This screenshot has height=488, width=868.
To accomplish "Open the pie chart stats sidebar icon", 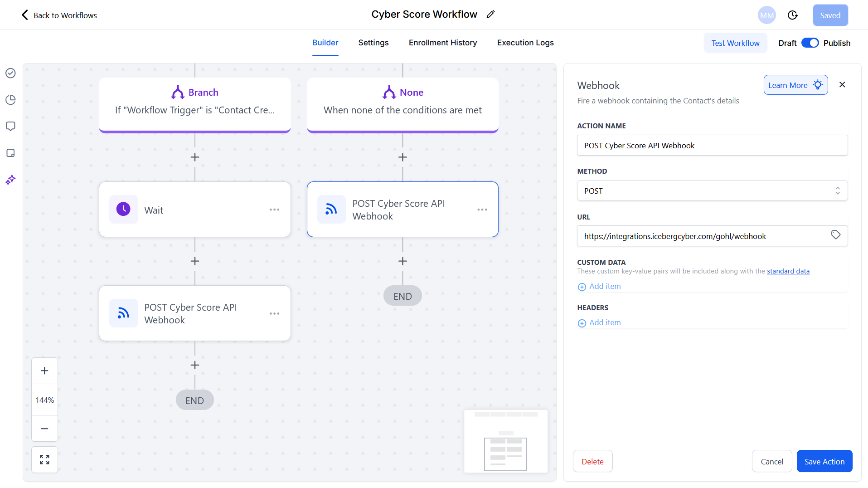I will (x=10, y=100).
